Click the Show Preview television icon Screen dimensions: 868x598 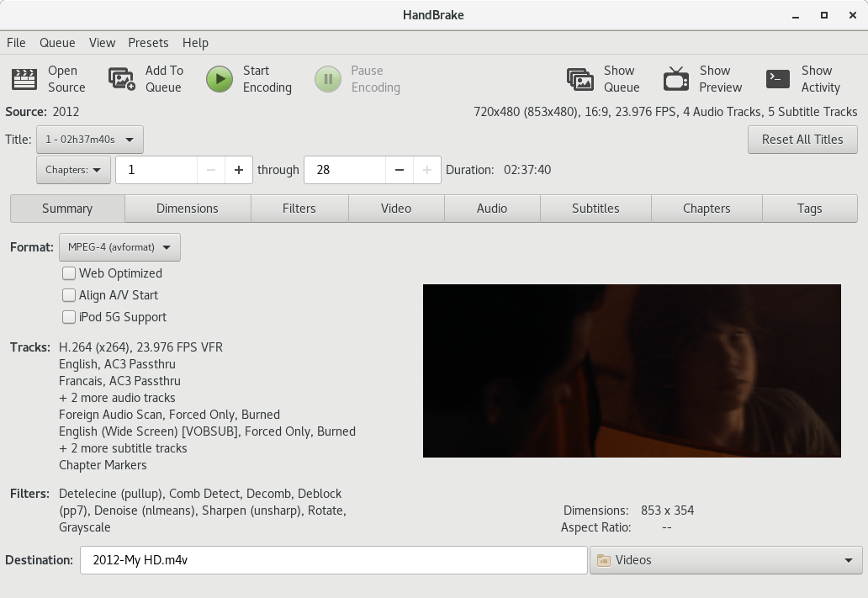(676, 78)
